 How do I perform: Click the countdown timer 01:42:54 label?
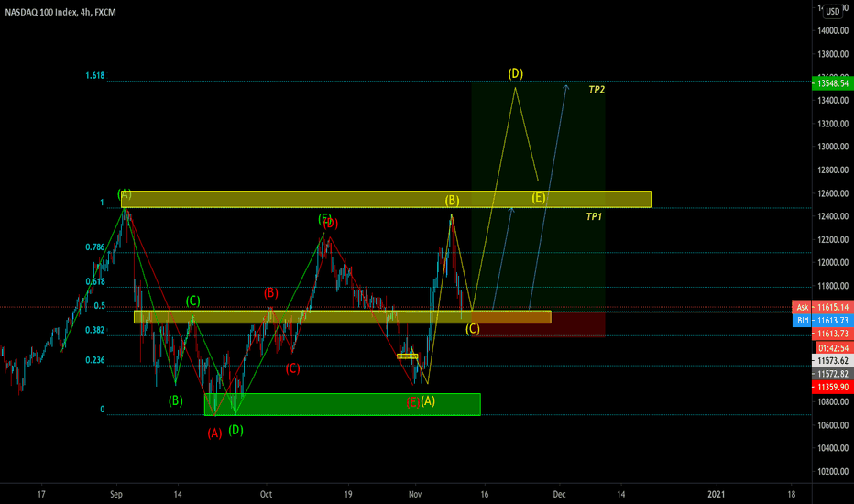[x=833, y=348]
